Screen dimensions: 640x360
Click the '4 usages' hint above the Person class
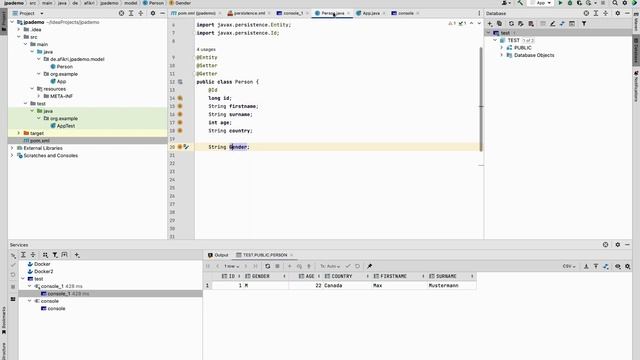coord(206,49)
